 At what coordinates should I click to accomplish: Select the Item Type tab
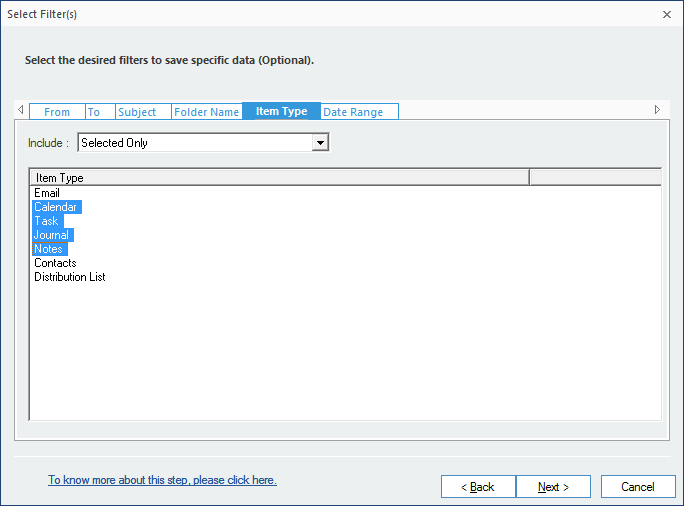click(x=281, y=111)
